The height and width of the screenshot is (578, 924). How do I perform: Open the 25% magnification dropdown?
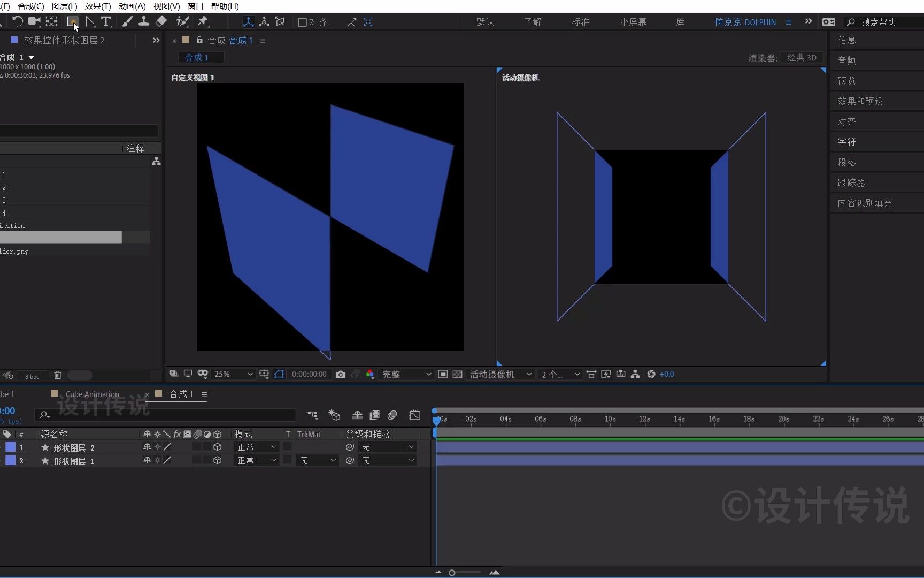pyautogui.click(x=233, y=375)
